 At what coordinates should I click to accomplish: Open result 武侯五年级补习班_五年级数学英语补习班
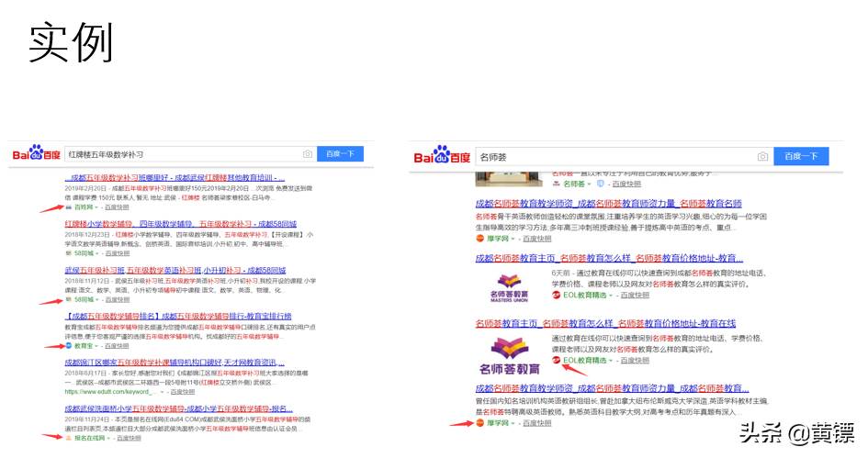[x=175, y=271]
